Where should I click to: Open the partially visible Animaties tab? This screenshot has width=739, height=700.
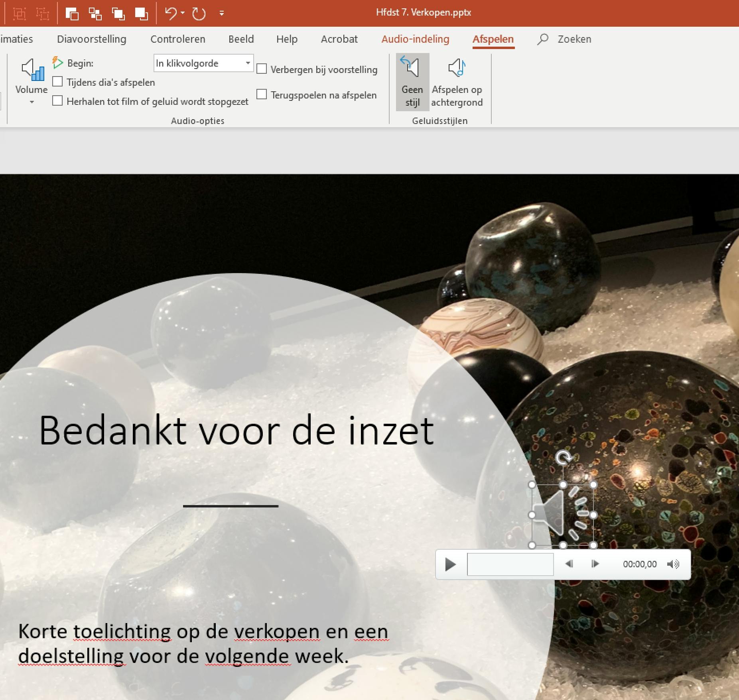[16, 39]
